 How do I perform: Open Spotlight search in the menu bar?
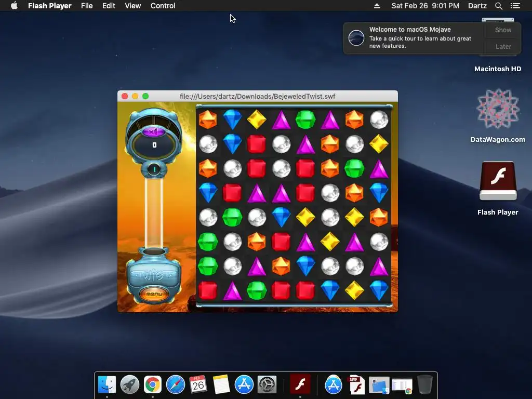click(498, 6)
